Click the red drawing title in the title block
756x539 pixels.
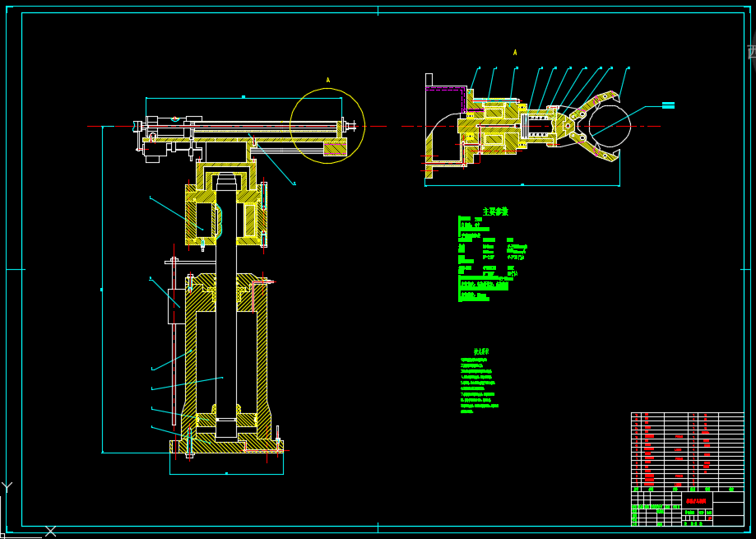(x=696, y=501)
